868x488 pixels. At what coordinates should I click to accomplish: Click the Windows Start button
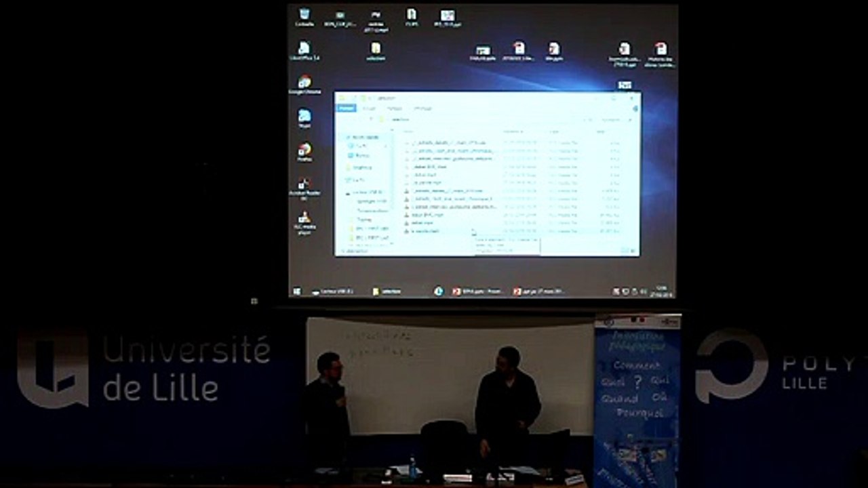click(296, 291)
